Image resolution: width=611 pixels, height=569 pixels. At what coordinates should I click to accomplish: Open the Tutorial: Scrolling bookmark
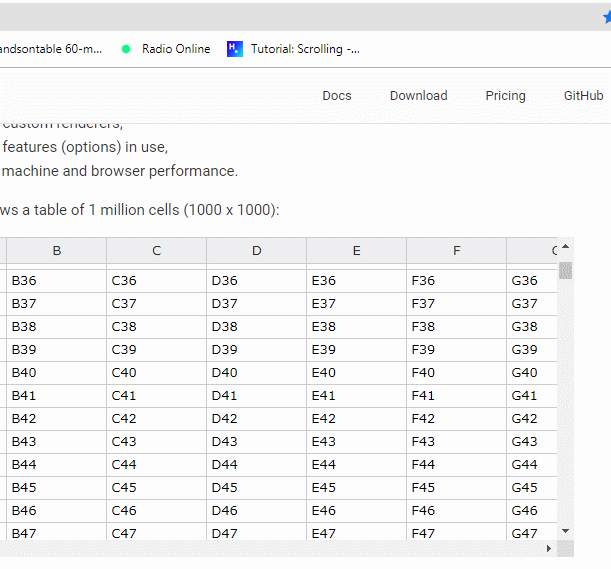click(x=293, y=49)
